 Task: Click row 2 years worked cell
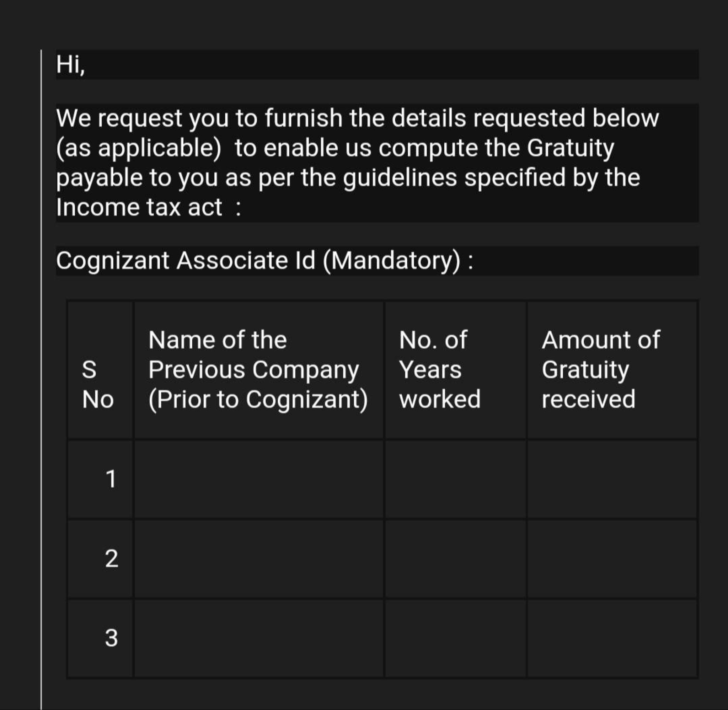click(455, 559)
